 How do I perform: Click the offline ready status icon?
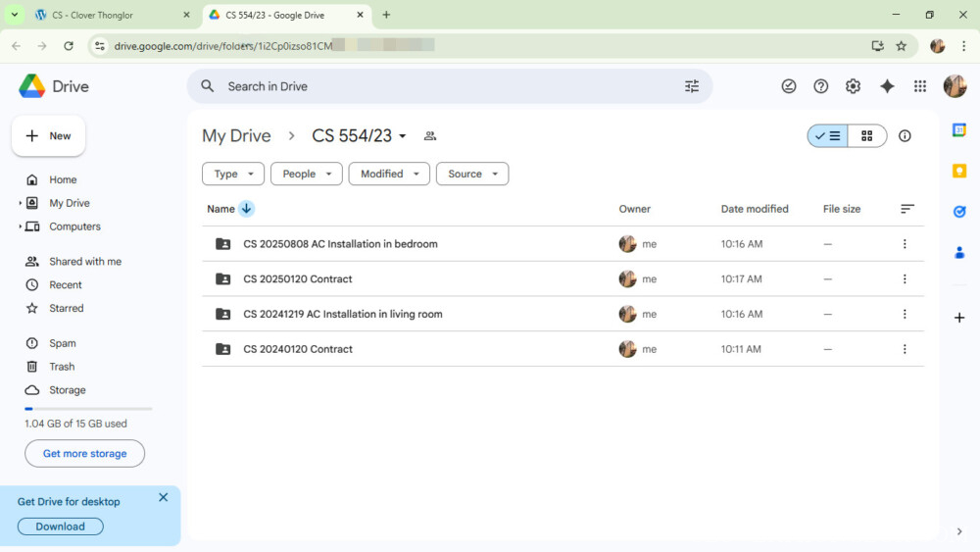(x=789, y=86)
